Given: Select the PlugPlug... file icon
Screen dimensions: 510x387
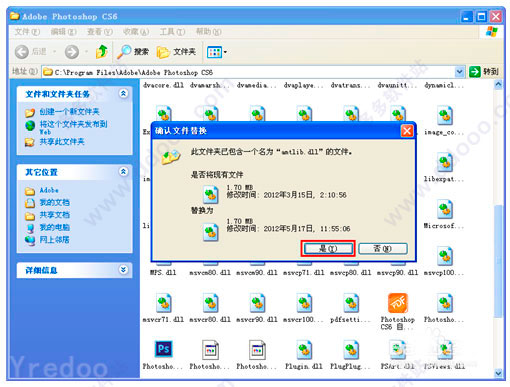Looking at the screenshot, I should [351, 350].
